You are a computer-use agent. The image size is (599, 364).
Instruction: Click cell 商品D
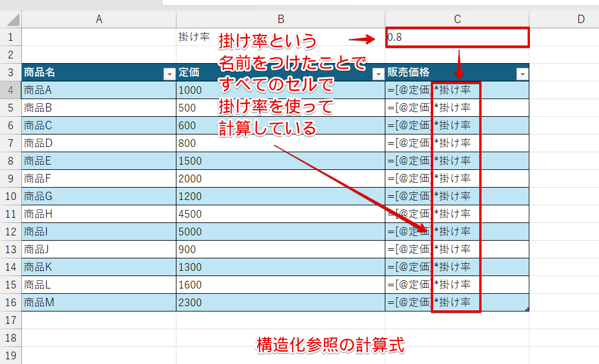tap(99, 143)
